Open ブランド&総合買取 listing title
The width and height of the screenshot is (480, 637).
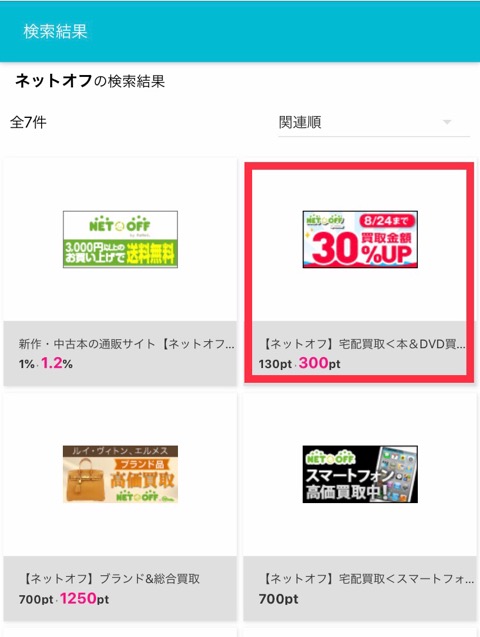coord(110,579)
